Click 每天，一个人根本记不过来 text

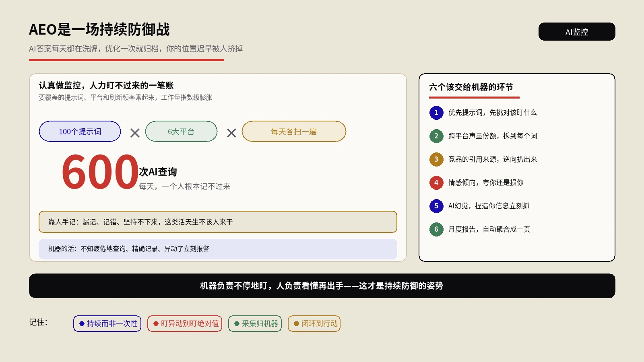(185, 186)
